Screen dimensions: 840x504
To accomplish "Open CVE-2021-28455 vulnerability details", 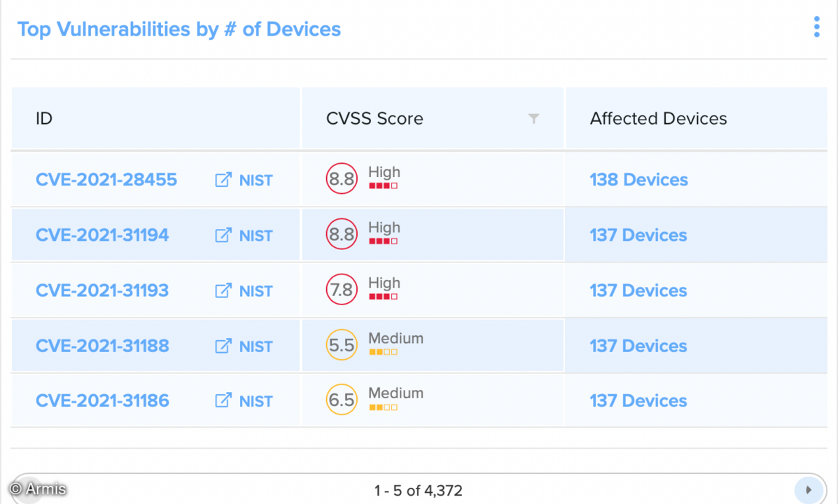I will 106,180.
